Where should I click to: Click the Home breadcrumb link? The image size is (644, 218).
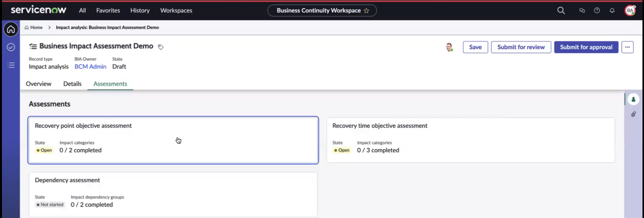click(x=37, y=27)
